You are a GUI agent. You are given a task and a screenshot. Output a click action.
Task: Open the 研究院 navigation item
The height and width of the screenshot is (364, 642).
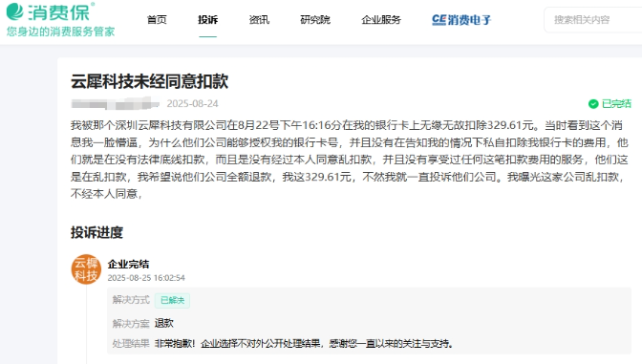(x=315, y=20)
